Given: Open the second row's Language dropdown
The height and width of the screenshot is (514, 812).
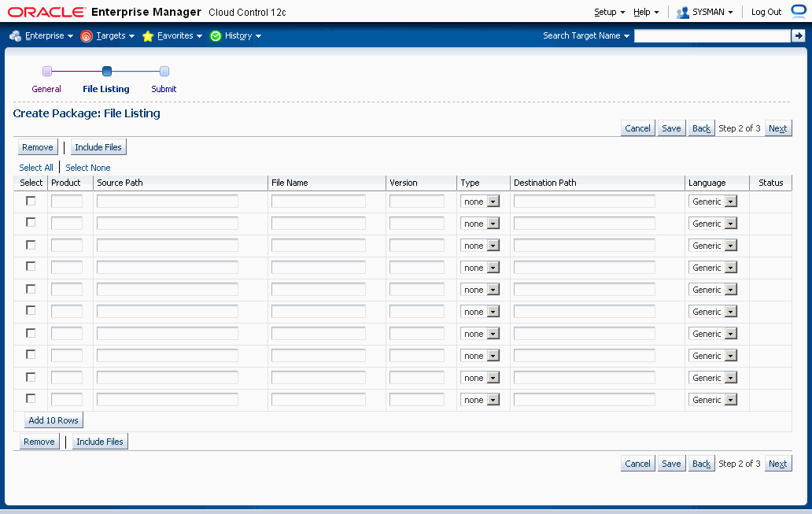Looking at the screenshot, I should point(713,224).
